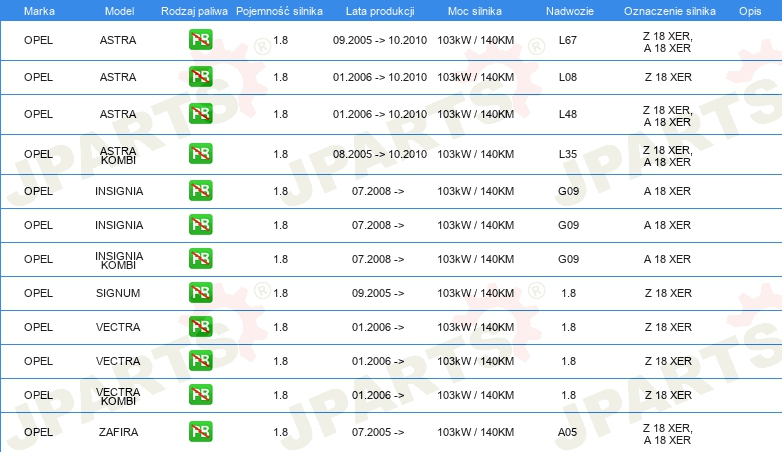Select the L08 body code cell
This screenshot has height=452, width=782.
point(568,77)
